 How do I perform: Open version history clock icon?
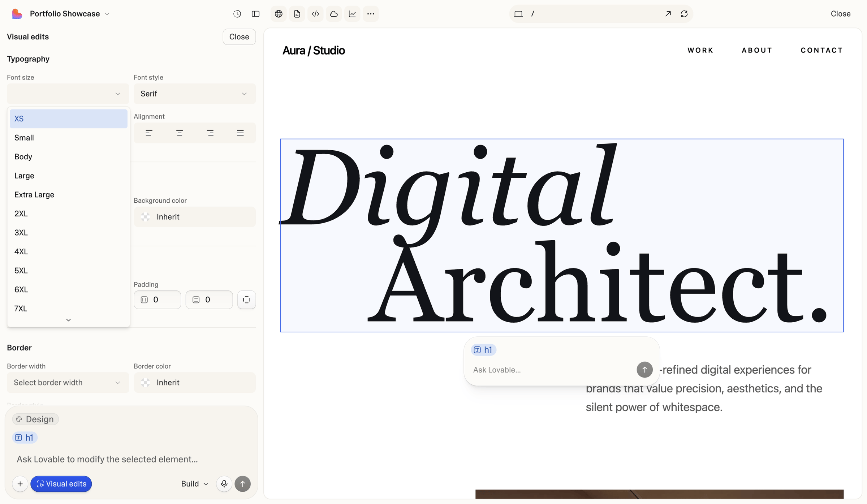(x=237, y=14)
